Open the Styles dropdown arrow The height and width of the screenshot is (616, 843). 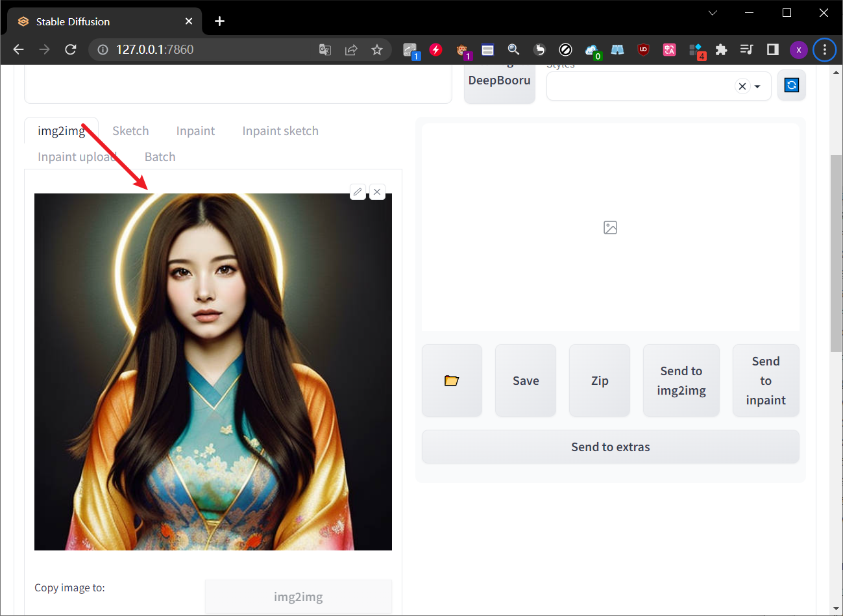(x=757, y=86)
